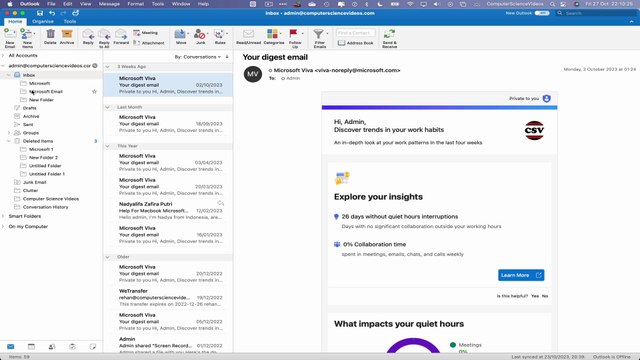Click the Save icon in title bar
Screen dimensions: 640x360
tap(40, 13)
